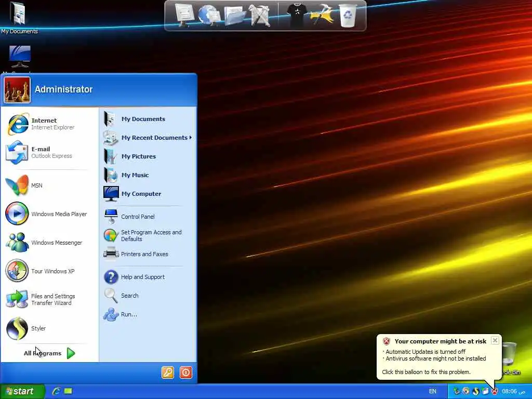Open Windows Messenger

(50, 242)
